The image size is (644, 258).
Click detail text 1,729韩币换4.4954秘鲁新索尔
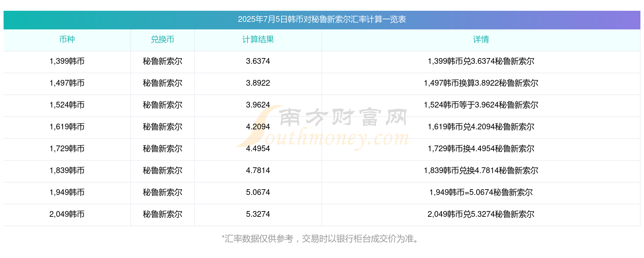coord(481,149)
